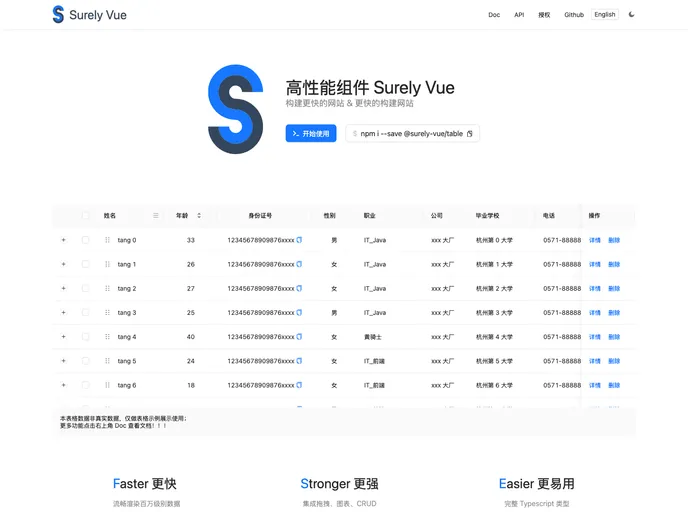Viewport: 688px width, 512px height.
Task: Expand the tang 3 row
Action: tap(64, 312)
